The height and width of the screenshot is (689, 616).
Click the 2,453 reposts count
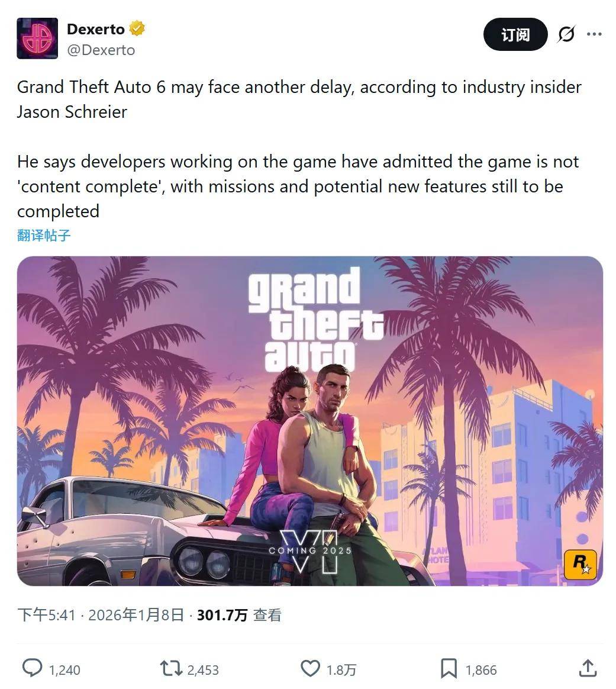click(203, 670)
